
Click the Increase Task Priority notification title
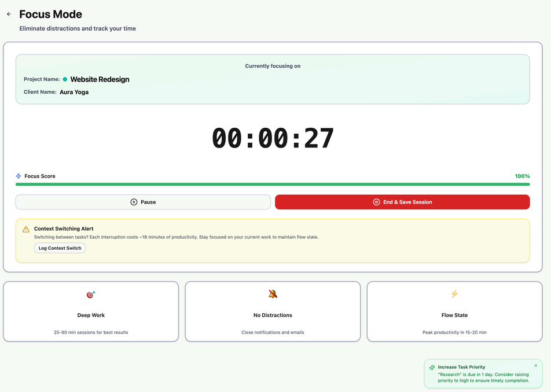(461, 367)
